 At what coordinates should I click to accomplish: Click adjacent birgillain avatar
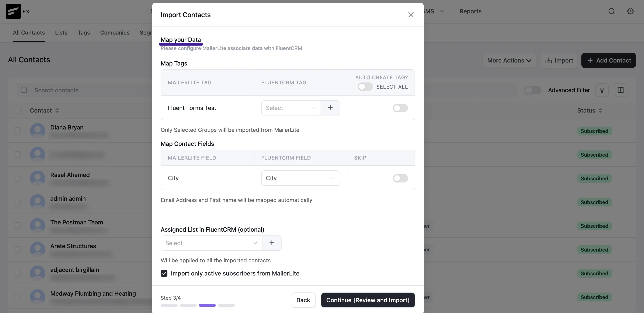tap(38, 273)
